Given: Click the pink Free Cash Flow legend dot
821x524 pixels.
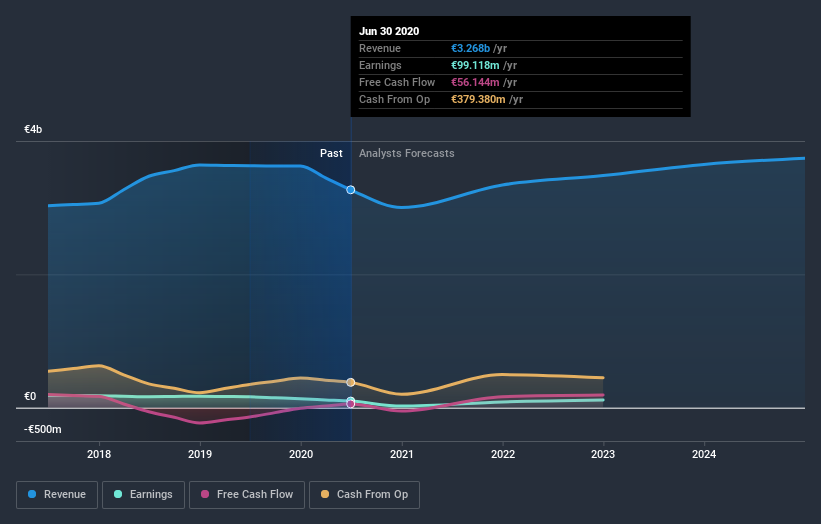Looking at the screenshot, I should [205, 494].
